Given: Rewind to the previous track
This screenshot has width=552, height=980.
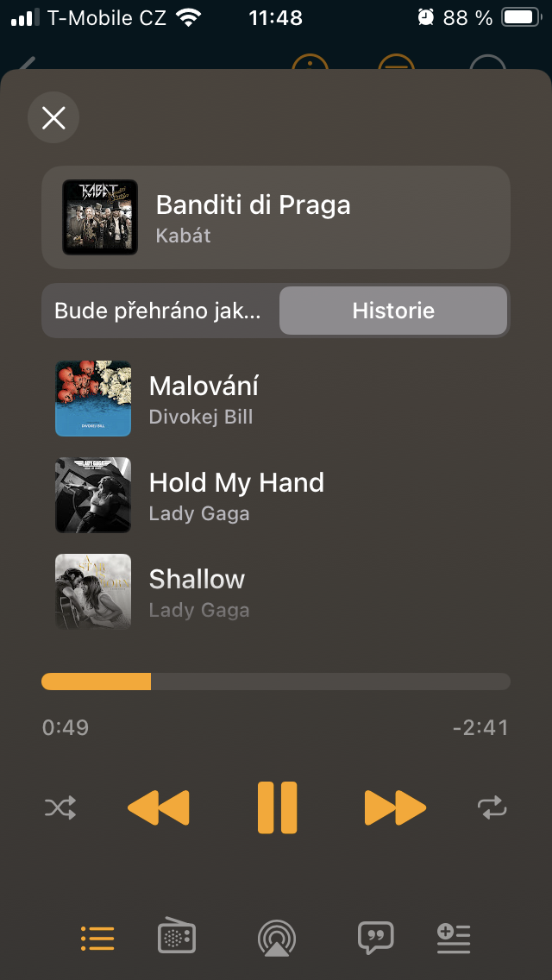Looking at the screenshot, I should [159, 808].
